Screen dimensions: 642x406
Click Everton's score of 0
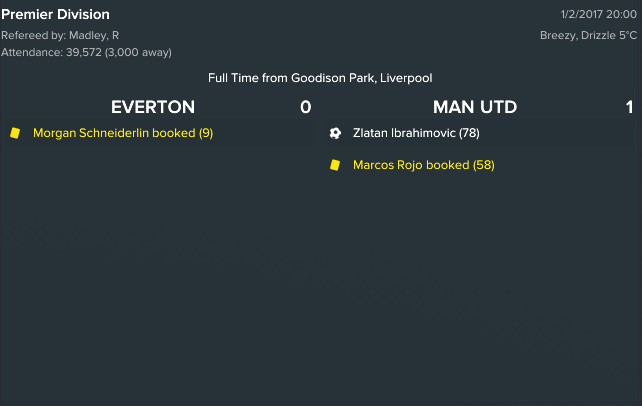[305, 107]
